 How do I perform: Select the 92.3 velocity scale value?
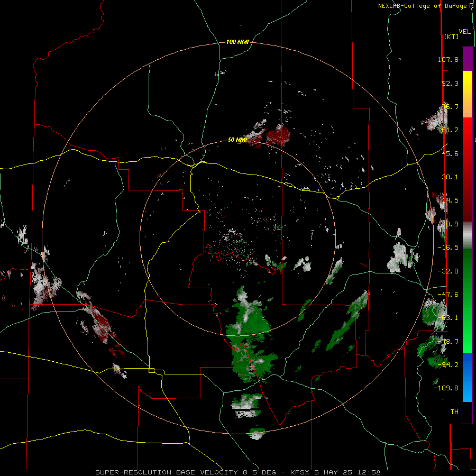(450, 83)
